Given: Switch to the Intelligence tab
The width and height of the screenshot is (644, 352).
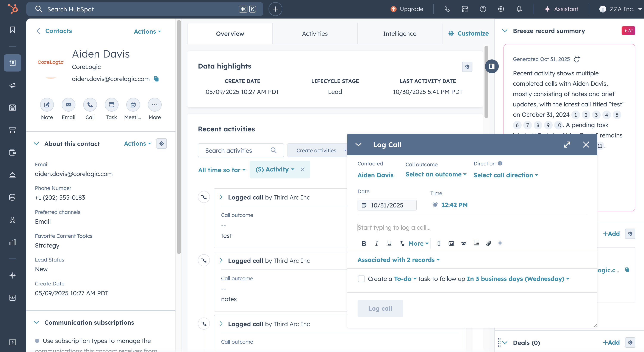Looking at the screenshot, I should point(400,34).
